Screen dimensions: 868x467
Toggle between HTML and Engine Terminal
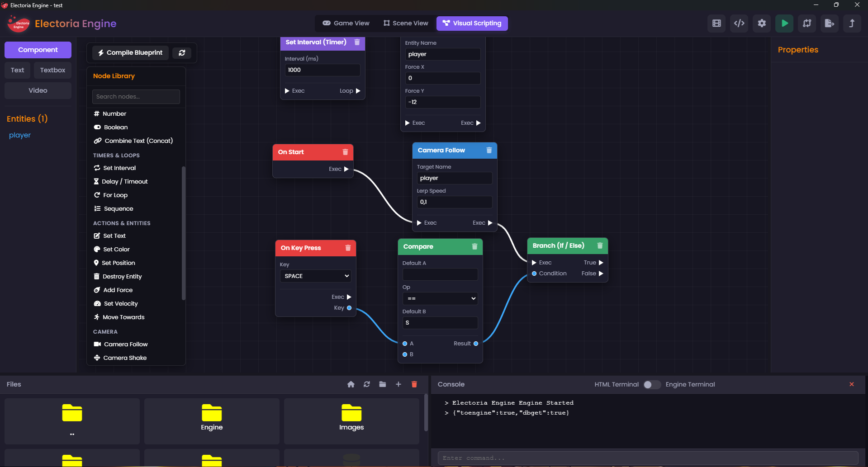[652, 385]
